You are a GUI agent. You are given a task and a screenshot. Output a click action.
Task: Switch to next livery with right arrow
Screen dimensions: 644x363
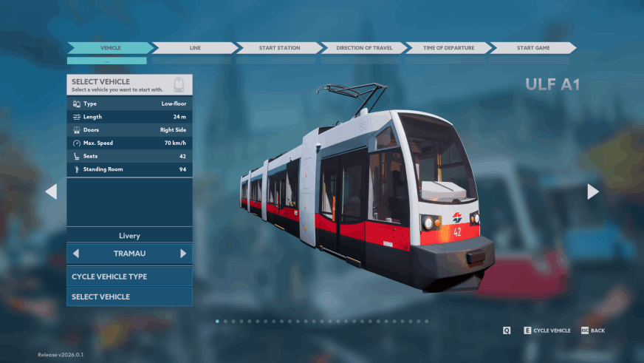pos(183,254)
